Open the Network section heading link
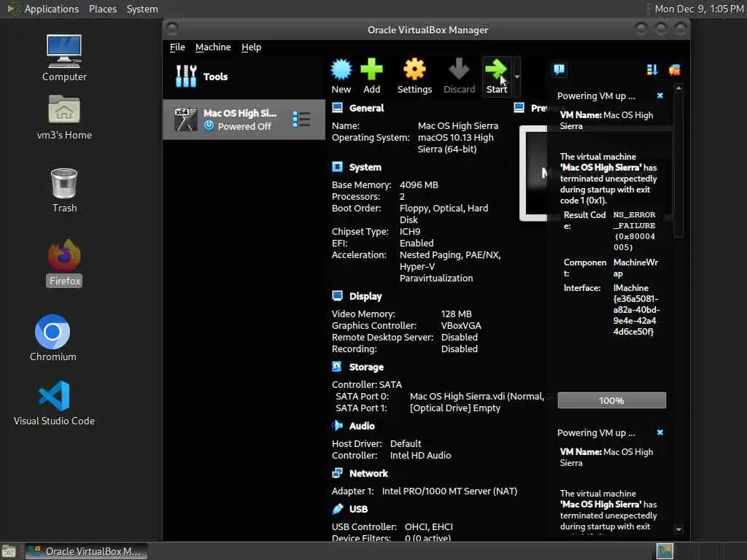 pyautogui.click(x=368, y=473)
